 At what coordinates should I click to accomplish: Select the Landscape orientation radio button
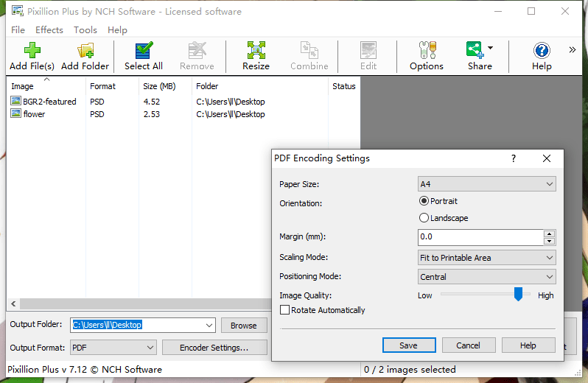click(x=424, y=218)
